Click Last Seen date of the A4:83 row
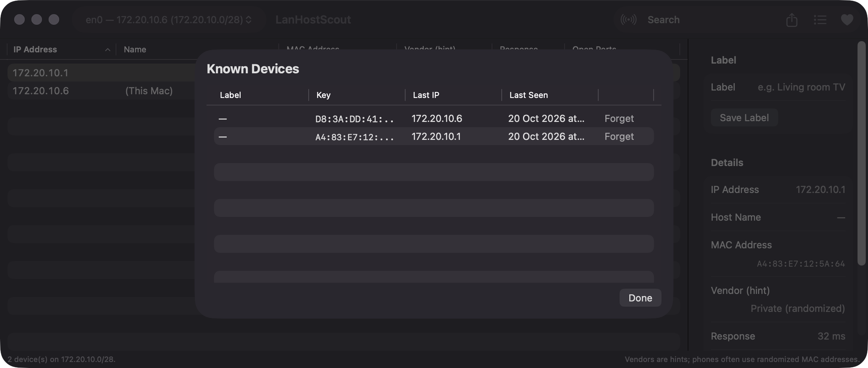Screen dimensions: 868x368 coord(546,137)
